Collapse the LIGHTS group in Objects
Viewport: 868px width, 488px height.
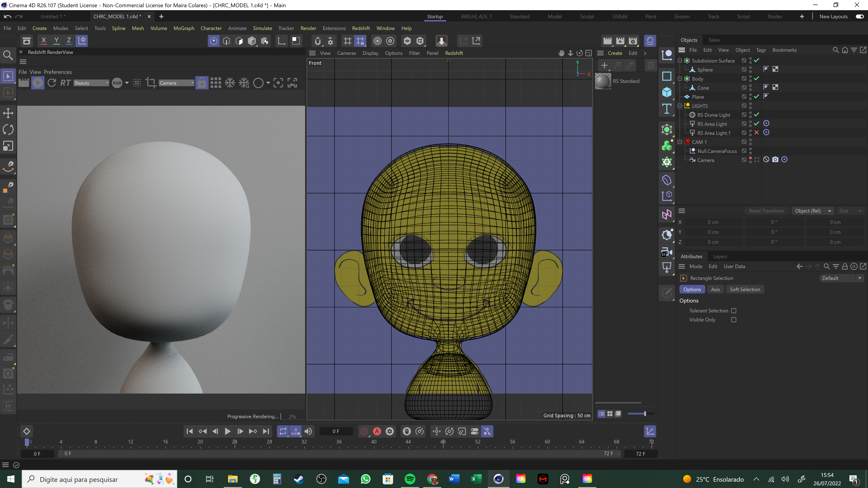(680, 106)
